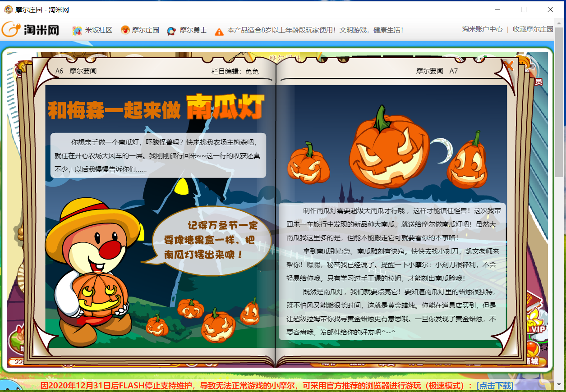The width and height of the screenshot is (566, 392).
Task: Click the crescent moon on page A7
Action: click(x=441, y=150)
